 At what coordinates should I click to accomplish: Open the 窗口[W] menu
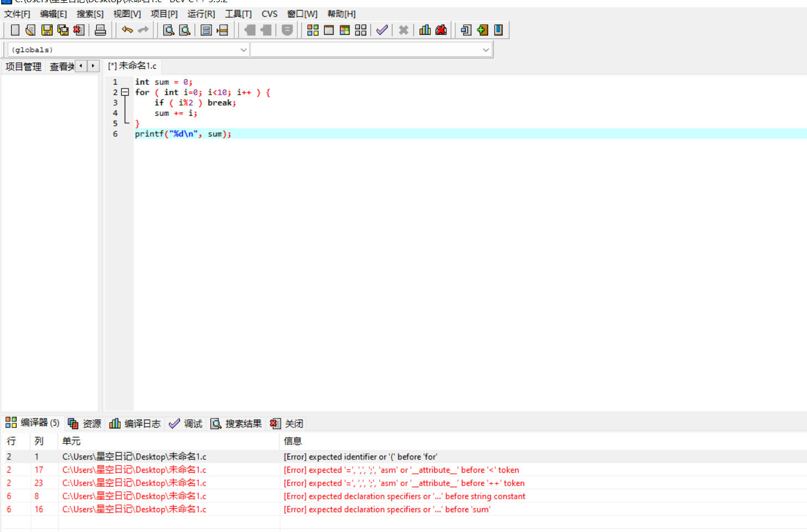tap(302, 14)
